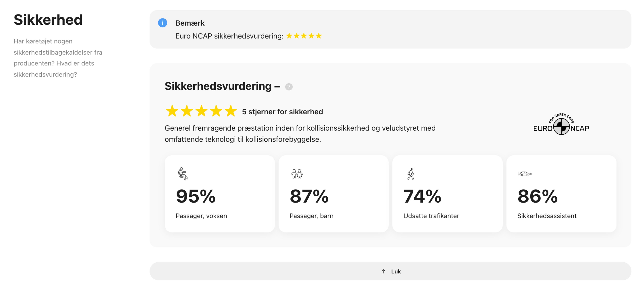Click the walking pedestrian icon
The image size is (644, 292).
[411, 174]
